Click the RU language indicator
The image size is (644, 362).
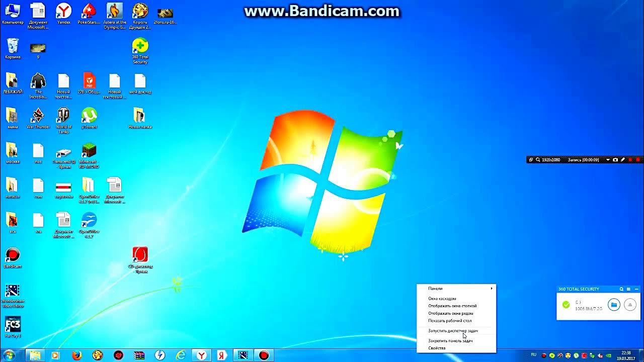[x=534, y=355]
